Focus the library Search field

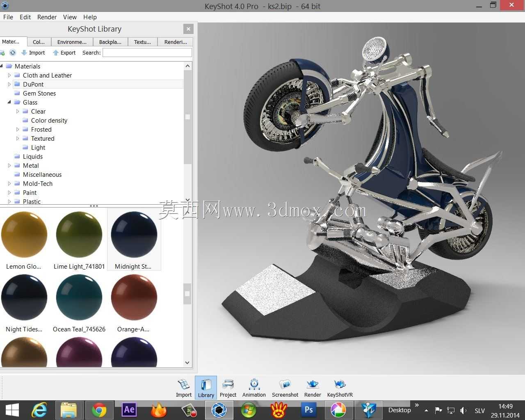point(147,52)
